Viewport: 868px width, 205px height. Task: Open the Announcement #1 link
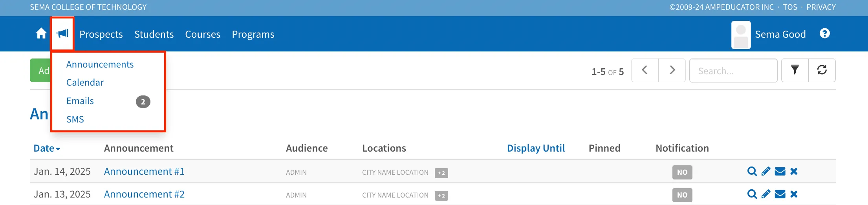point(144,172)
